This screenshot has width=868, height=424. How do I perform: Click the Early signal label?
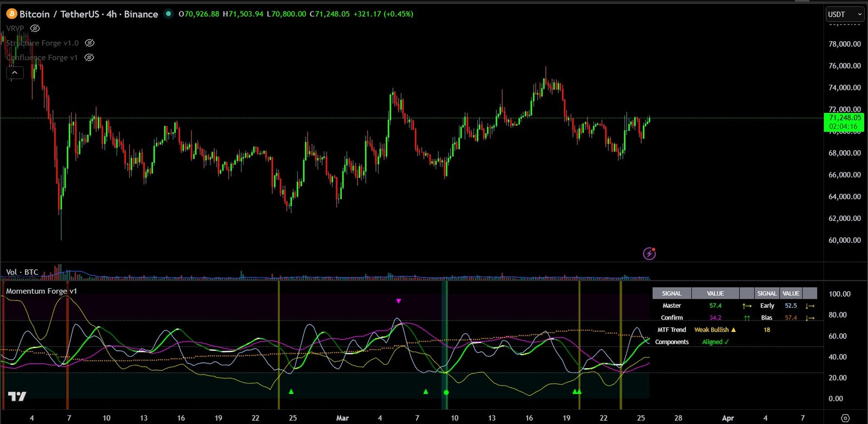tap(767, 306)
